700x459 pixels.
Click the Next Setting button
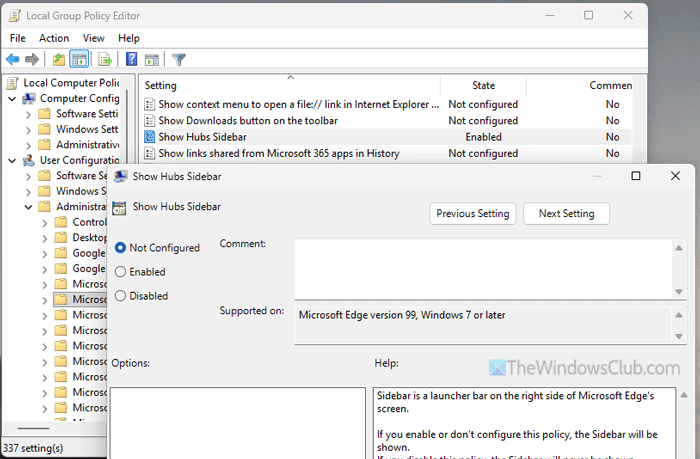tap(566, 213)
